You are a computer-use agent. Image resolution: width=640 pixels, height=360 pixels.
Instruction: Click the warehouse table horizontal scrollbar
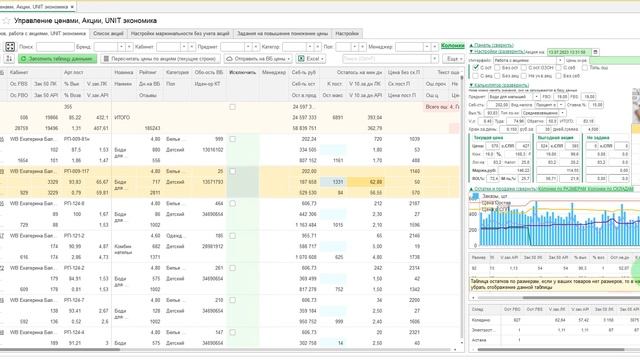[551, 350]
